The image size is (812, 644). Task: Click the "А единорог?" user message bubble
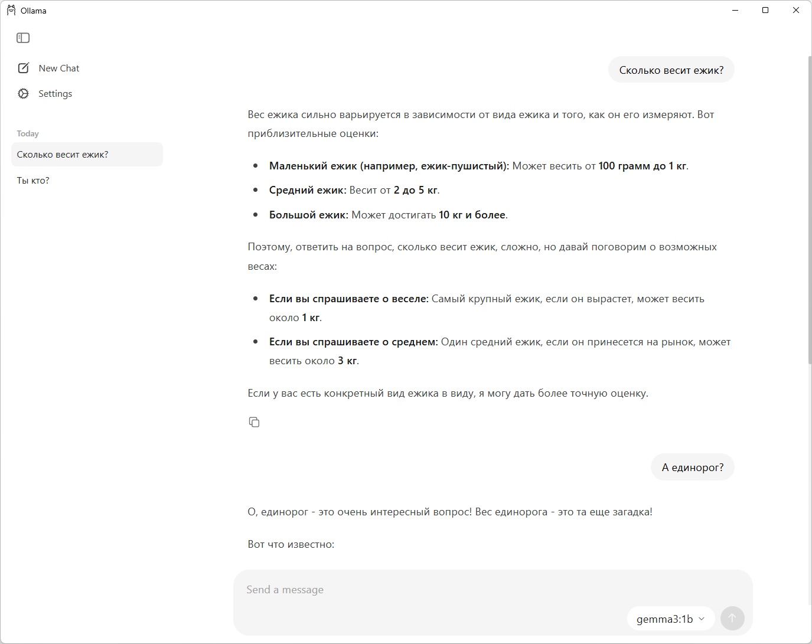[692, 468]
